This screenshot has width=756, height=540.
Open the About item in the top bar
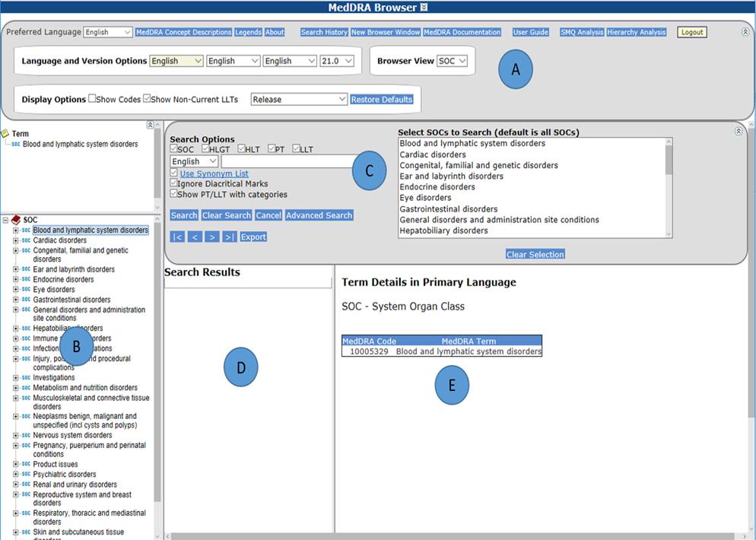pos(275,32)
